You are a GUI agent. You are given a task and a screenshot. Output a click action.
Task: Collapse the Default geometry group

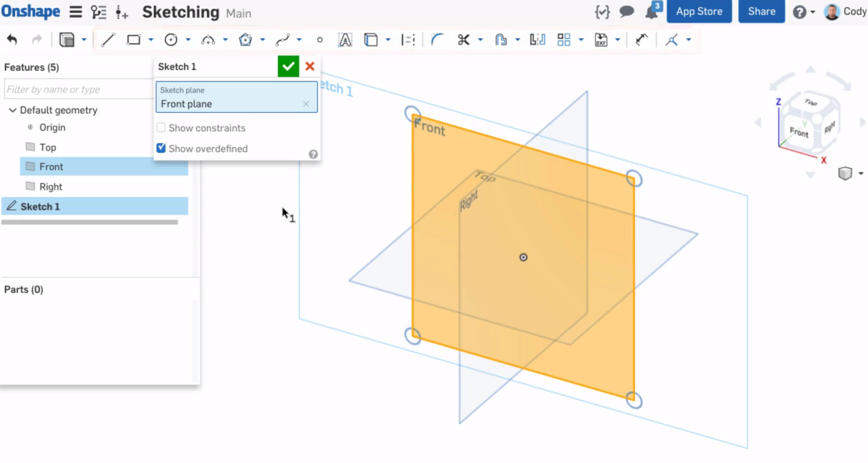click(x=13, y=110)
